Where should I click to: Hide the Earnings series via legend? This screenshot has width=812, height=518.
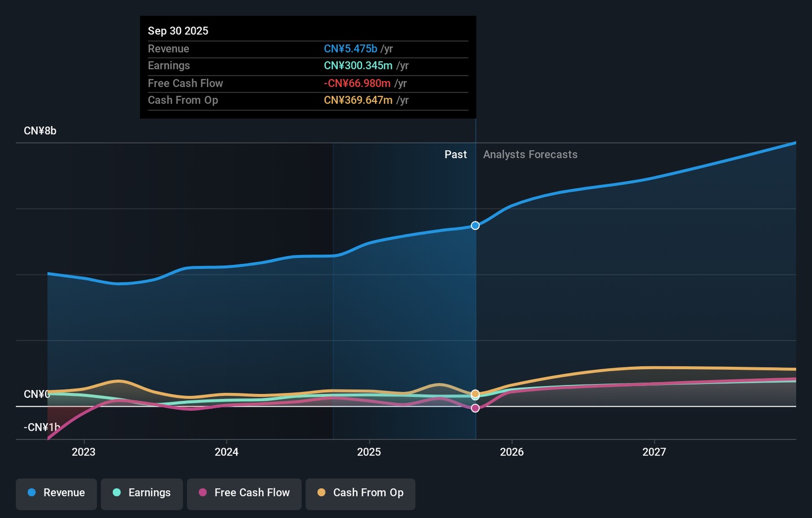[x=142, y=493]
